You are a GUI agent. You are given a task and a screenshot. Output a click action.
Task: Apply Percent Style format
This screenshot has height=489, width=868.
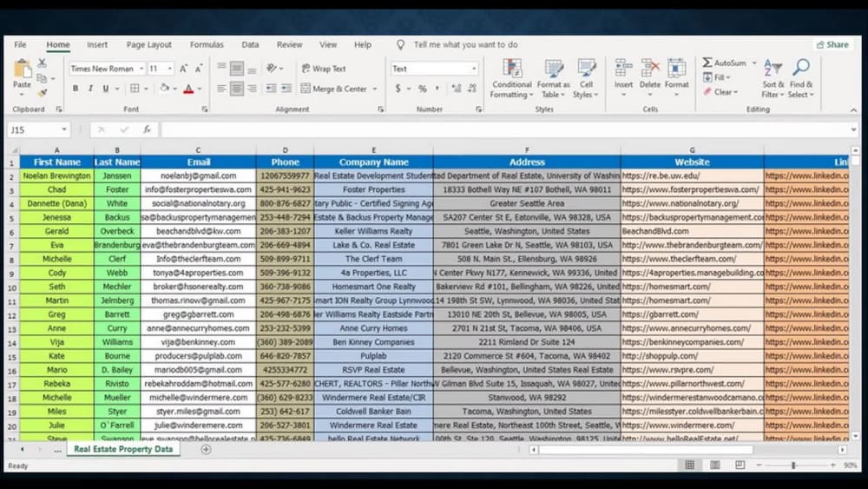pyautogui.click(x=423, y=89)
